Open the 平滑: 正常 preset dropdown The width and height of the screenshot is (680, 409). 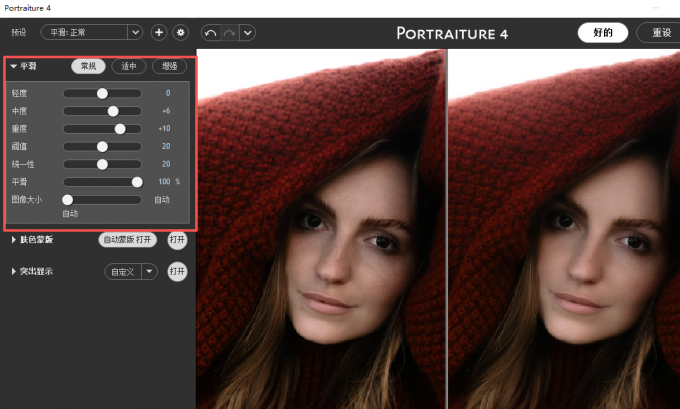click(x=135, y=32)
